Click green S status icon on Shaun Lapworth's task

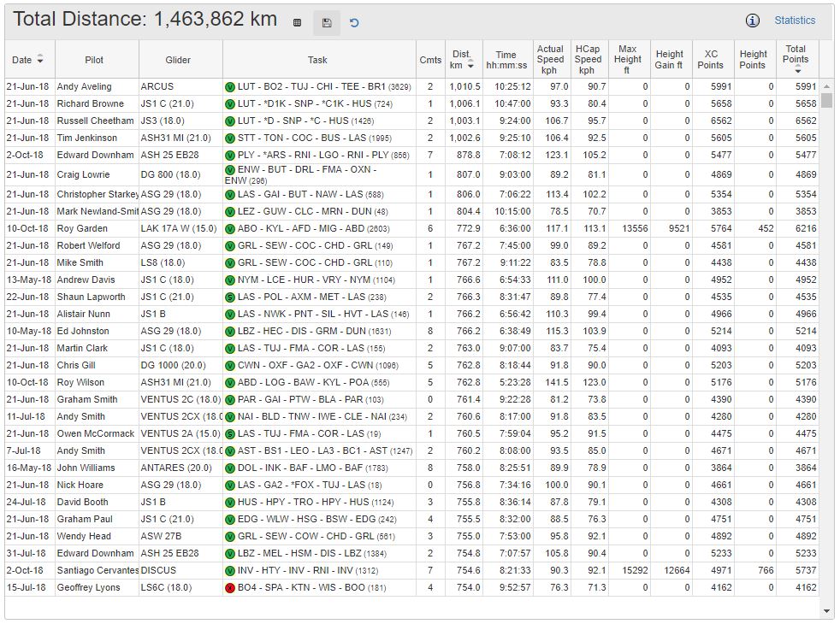(229, 297)
